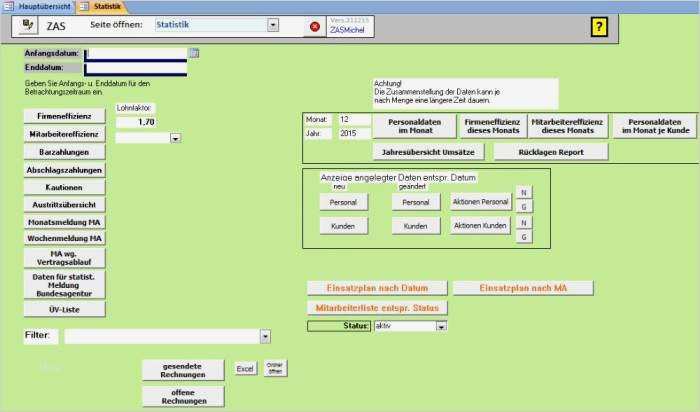700x412 pixels.
Task: Click Aktionen Kunden button
Action: (480, 226)
